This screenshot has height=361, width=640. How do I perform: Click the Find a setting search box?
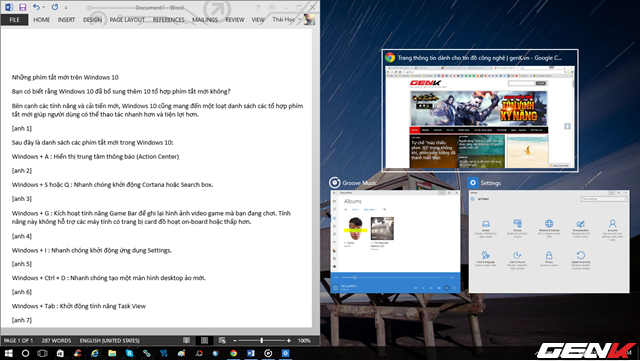click(603, 199)
